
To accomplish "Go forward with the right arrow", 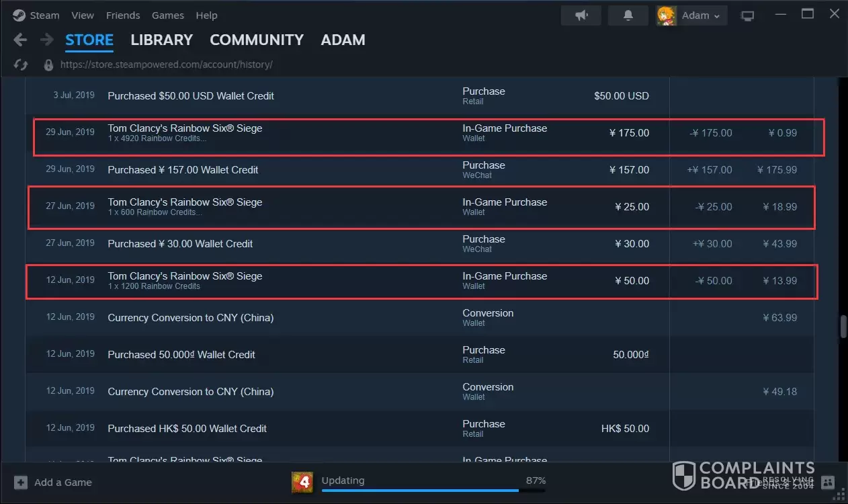I will 46,40.
